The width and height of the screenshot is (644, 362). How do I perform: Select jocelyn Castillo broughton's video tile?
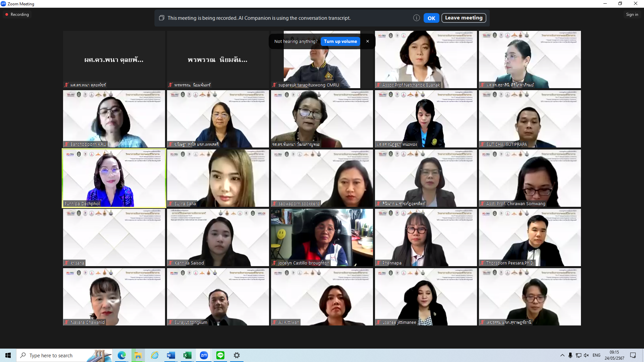point(322,237)
